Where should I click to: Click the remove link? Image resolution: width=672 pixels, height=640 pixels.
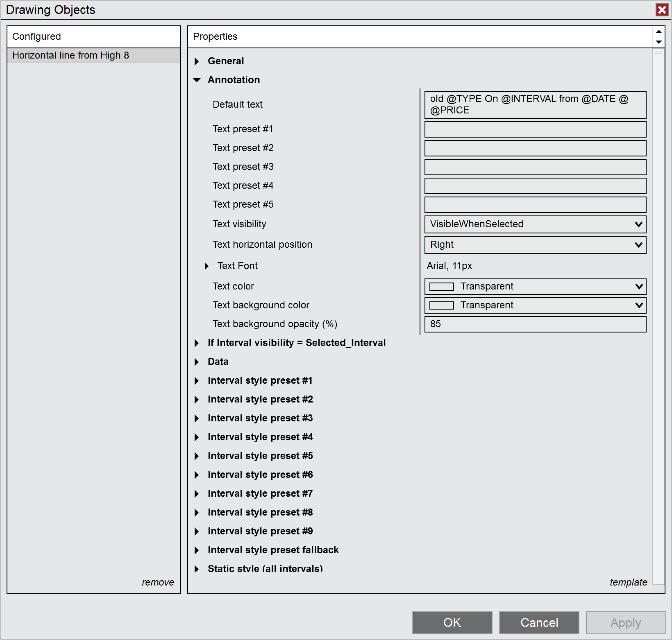(158, 582)
